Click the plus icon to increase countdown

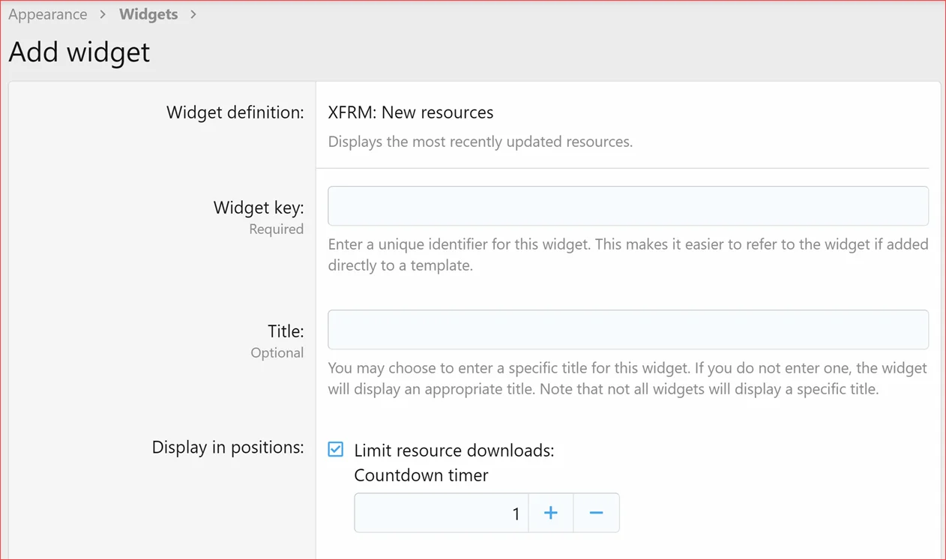pyautogui.click(x=551, y=513)
